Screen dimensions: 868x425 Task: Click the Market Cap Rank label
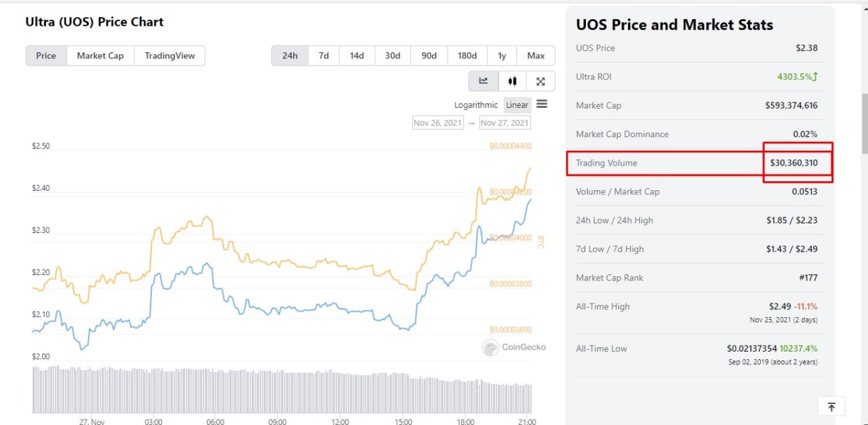(x=610, y=278)
